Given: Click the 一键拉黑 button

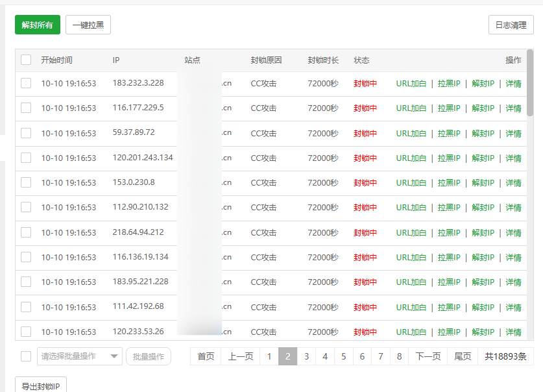Looking at the screenshot, I should click(x=88, y=25).
